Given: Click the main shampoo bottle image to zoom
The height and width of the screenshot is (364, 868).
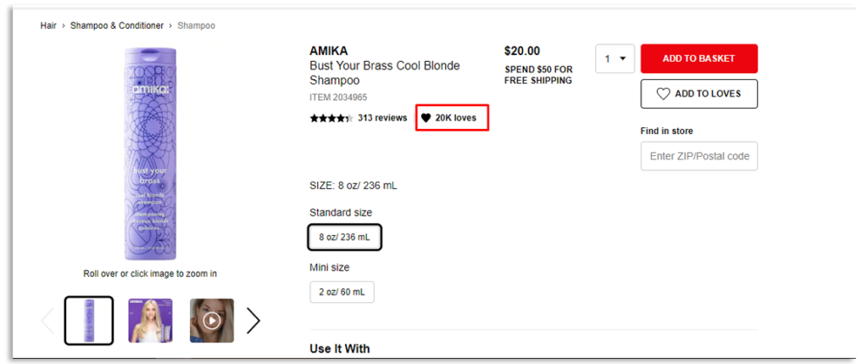Looking at the screenshot, I should click(150, 153).
